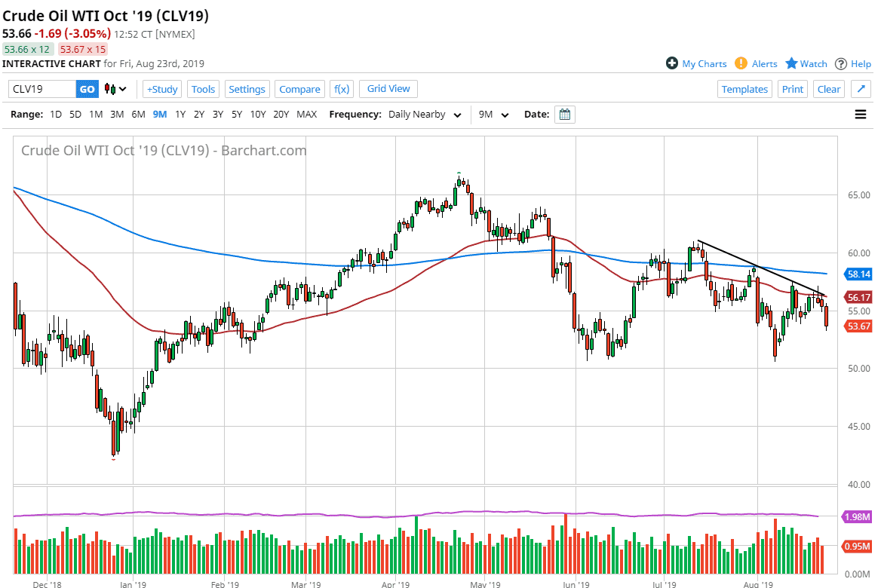Click the expand chart arrow icon
This screenshot has width=881, height=588.
point(861,89)
